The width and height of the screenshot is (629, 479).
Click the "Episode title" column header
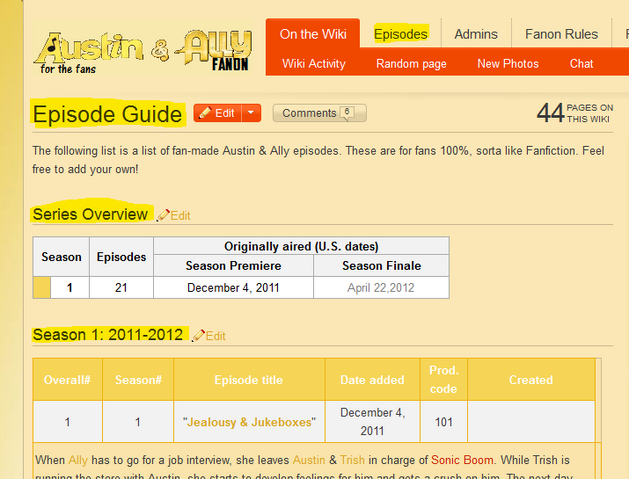(x=249, y=380)
